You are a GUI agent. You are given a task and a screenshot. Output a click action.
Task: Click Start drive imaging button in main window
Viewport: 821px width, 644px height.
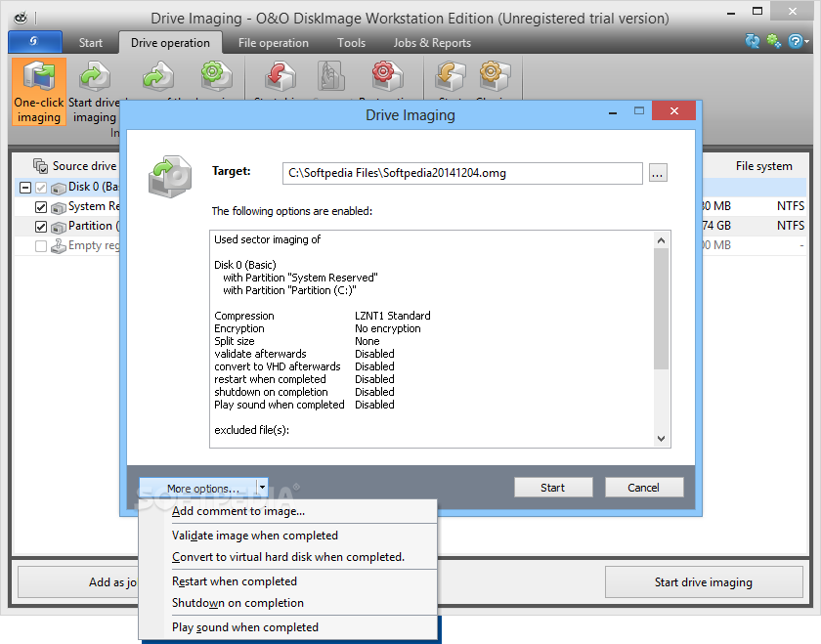(704, 581)
